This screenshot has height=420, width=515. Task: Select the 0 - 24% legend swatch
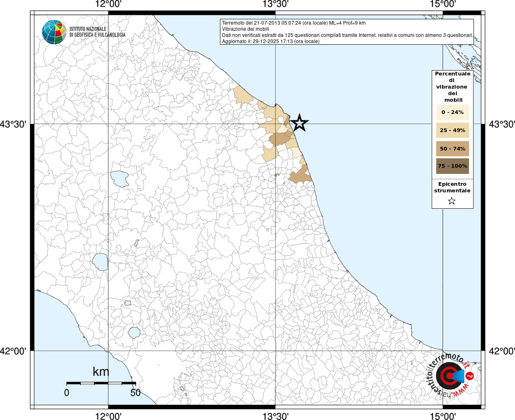pyautogui.click(x=453, y=112)
